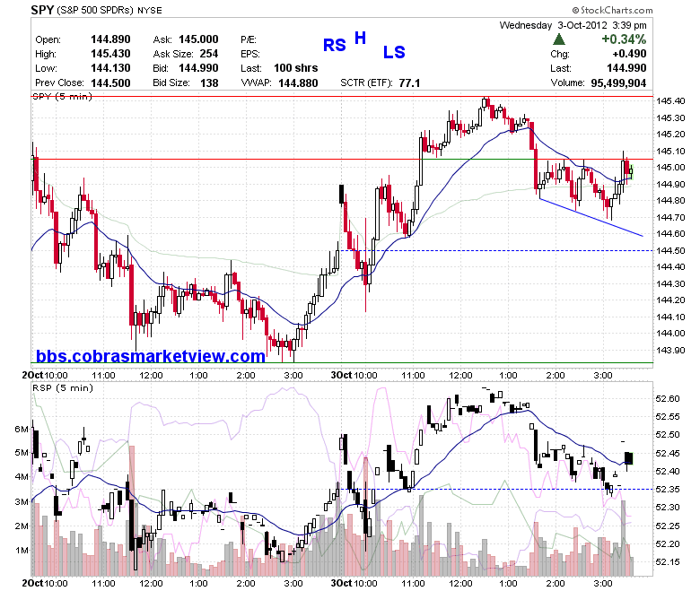700x591 pixels.
Task: Click the NYSE exchange label
Action: [150, 10]
